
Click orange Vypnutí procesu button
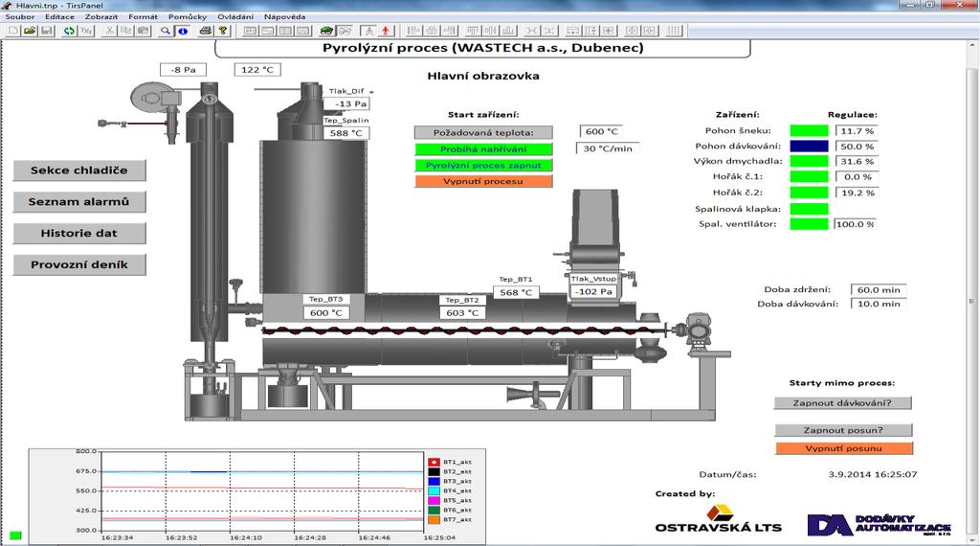coord(483,181)
